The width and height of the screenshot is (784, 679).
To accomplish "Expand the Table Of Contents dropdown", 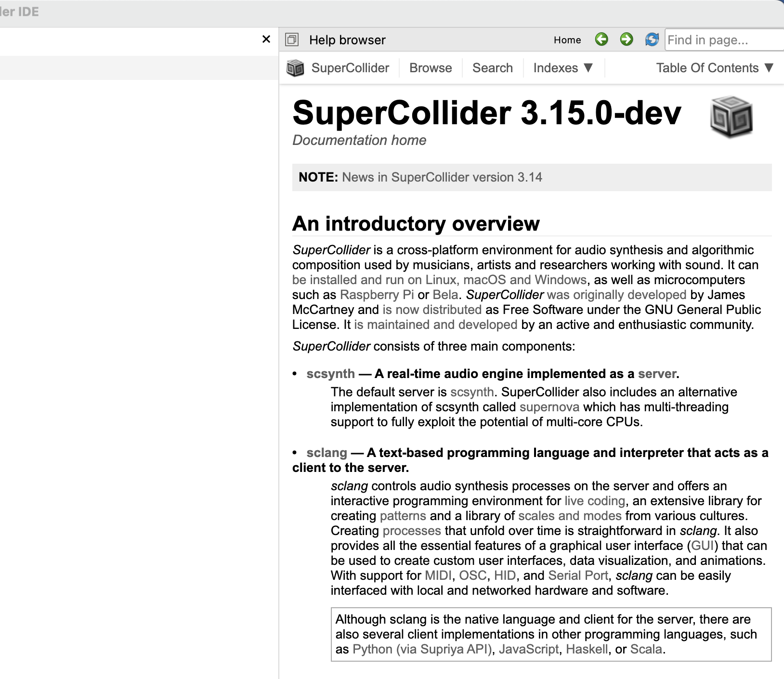I will coord(715,68).
